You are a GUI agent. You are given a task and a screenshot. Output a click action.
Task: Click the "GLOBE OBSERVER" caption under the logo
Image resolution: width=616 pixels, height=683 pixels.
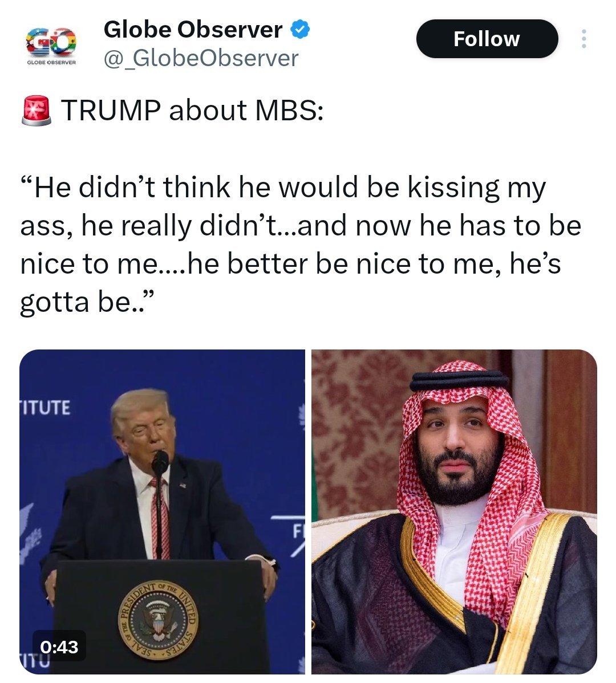click(x=51, y=62)
